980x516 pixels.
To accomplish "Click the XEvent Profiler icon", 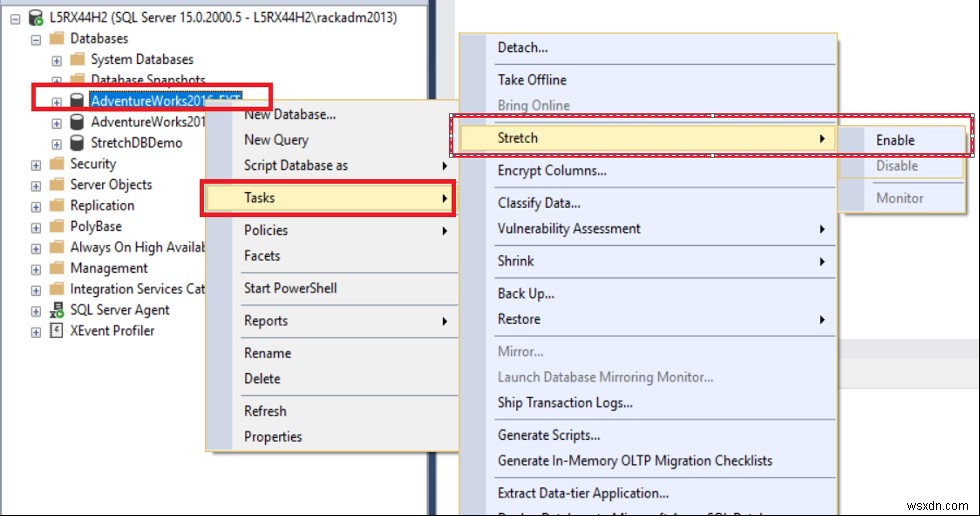I will 56,330.
